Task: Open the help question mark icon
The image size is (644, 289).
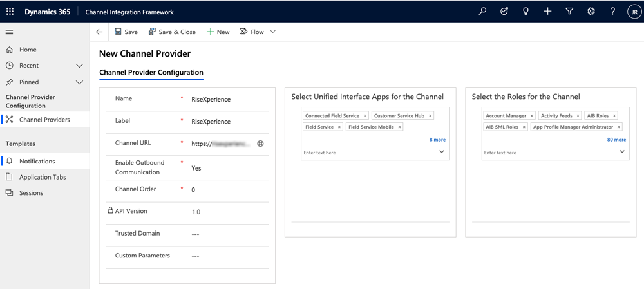Action: click(x=612, y=12)
